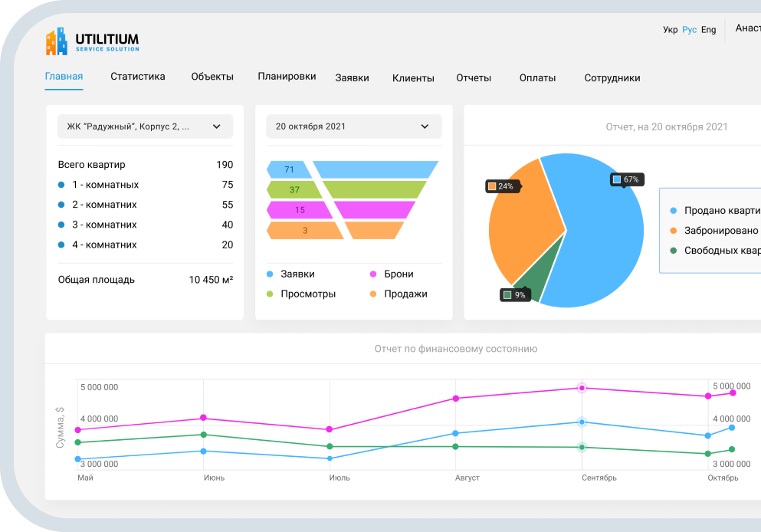Screen dimensions: 761x532
Task: Select the magenta line point for Август
Action: pos(456,399)
